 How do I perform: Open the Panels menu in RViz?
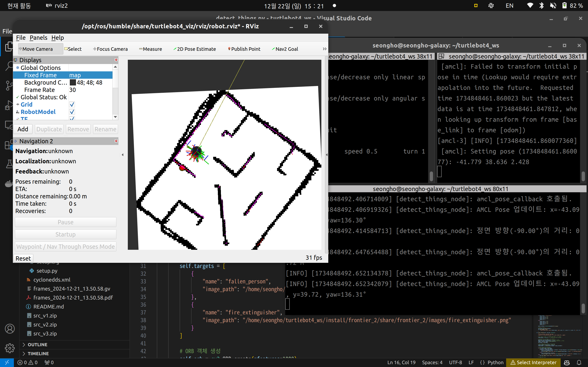coord(38,38)
